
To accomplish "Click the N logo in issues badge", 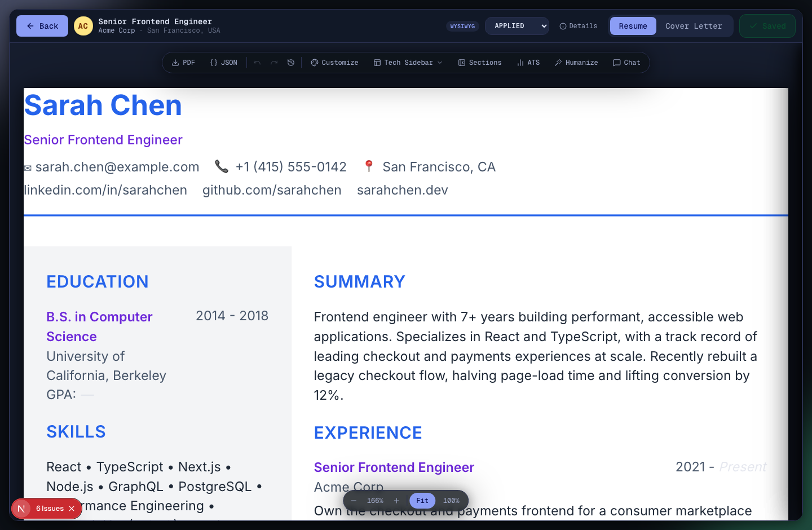I will click(x=21, y=509).
